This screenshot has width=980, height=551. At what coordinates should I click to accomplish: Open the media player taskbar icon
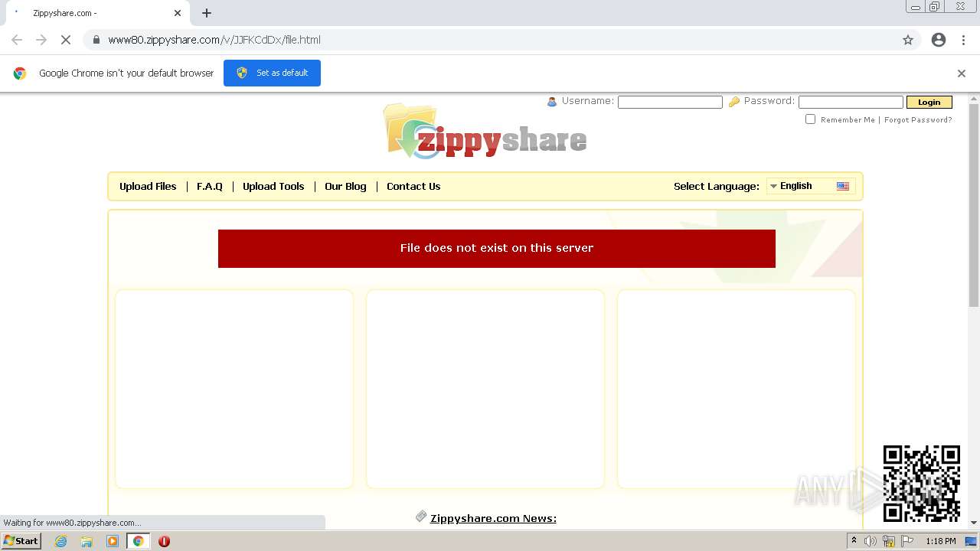(113, 541)
